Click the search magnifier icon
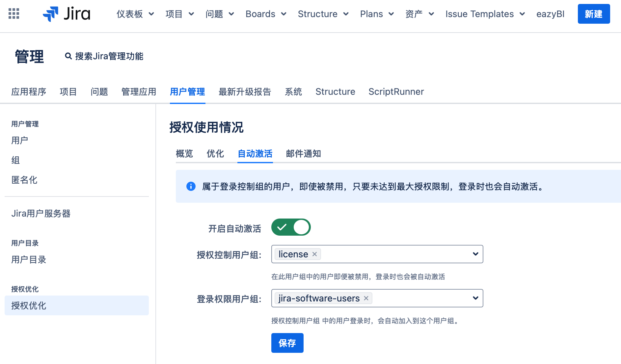 point(68,56)
